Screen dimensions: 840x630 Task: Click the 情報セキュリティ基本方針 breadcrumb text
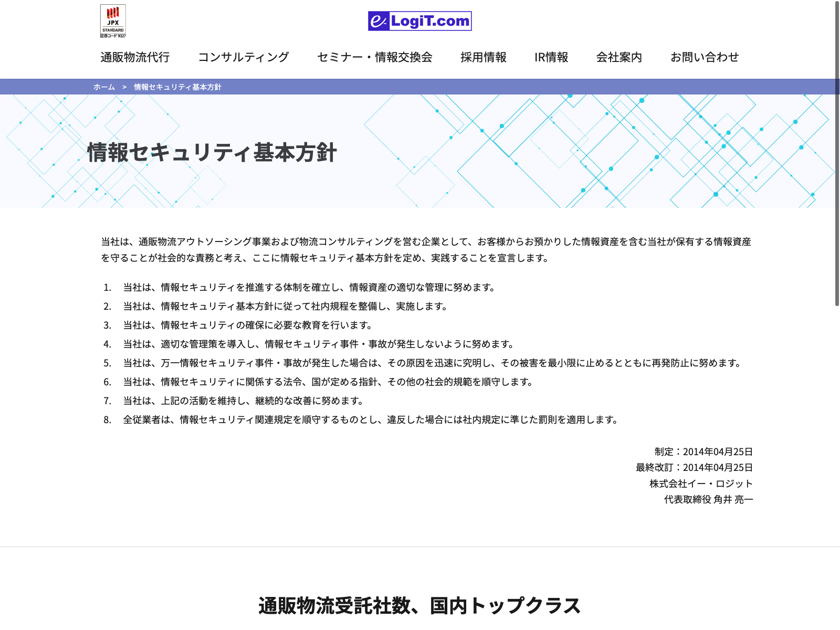177,87
